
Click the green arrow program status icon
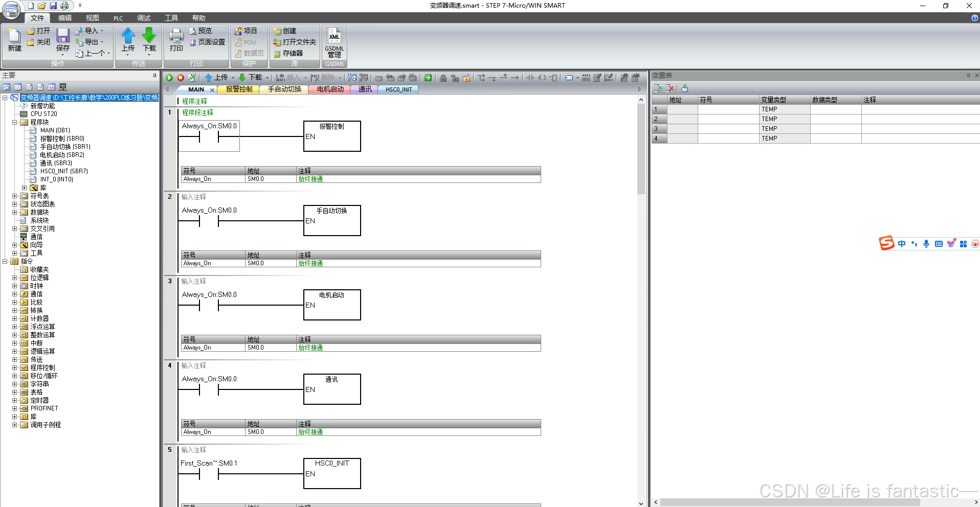coord(428,78)
